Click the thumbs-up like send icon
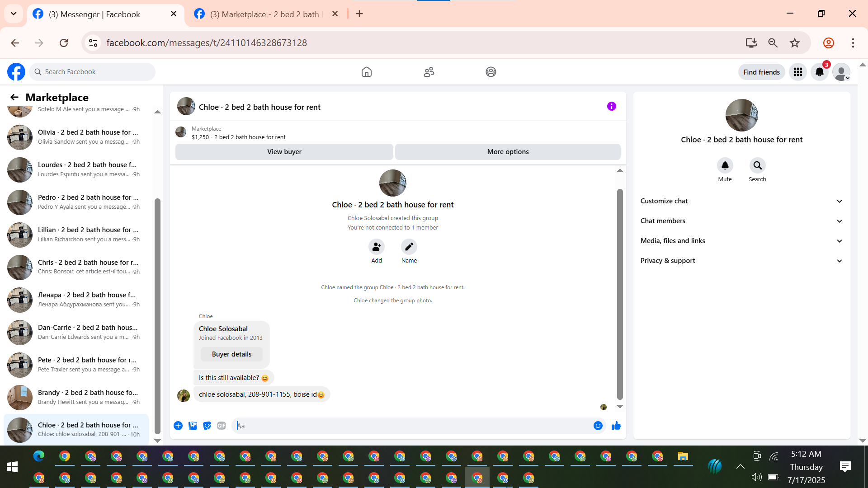Viewport: 868px width, 488px height. tap(616, 426)
